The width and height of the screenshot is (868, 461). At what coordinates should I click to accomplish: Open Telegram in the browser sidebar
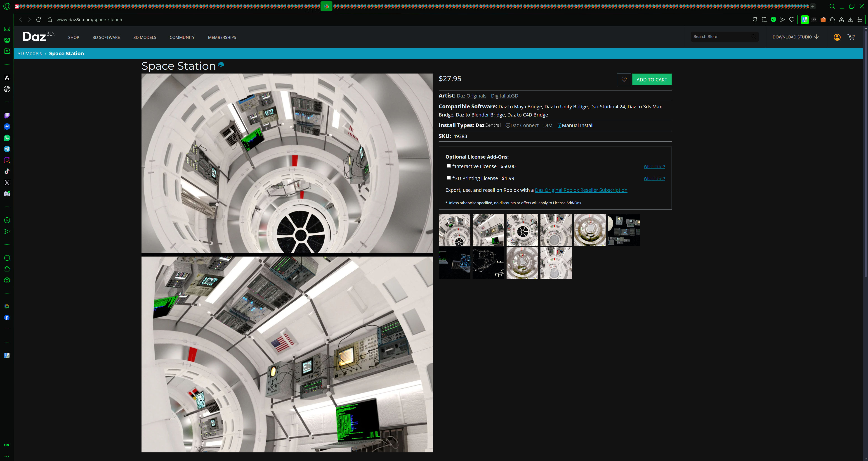pos(7,149)
